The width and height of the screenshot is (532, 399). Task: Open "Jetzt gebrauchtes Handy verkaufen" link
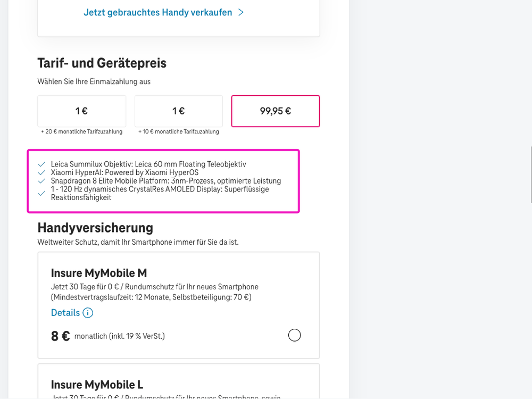click(158, 12)
